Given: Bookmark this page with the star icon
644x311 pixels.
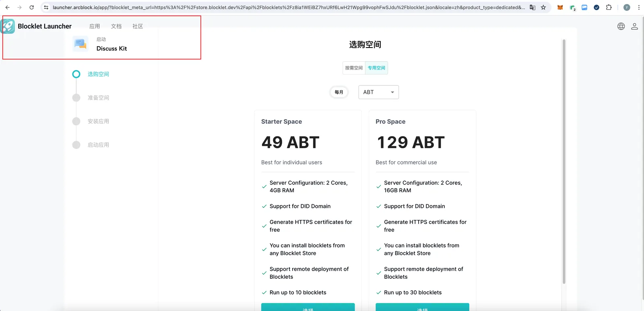Looking at the screenshot, I should pyautogui.click(x=543, y=7).
